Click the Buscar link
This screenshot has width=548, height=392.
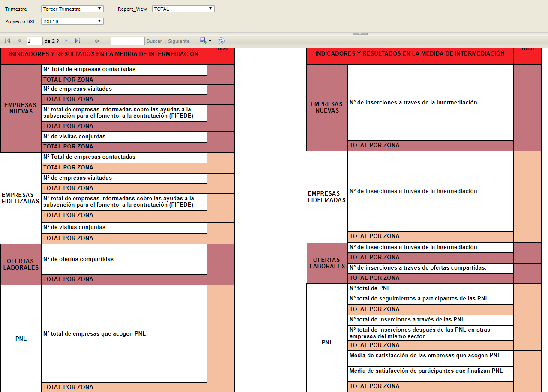[x=154, y=41]
